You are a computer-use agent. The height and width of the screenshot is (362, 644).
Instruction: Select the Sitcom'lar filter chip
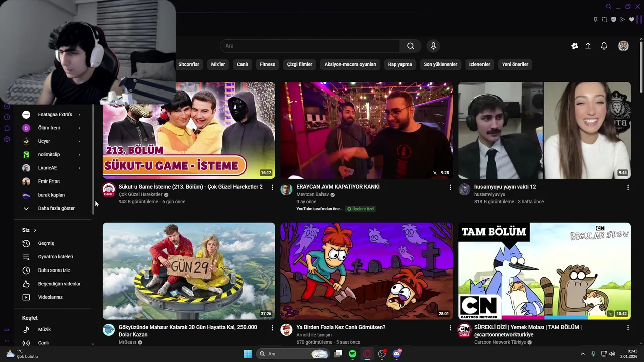coord(189,64)
